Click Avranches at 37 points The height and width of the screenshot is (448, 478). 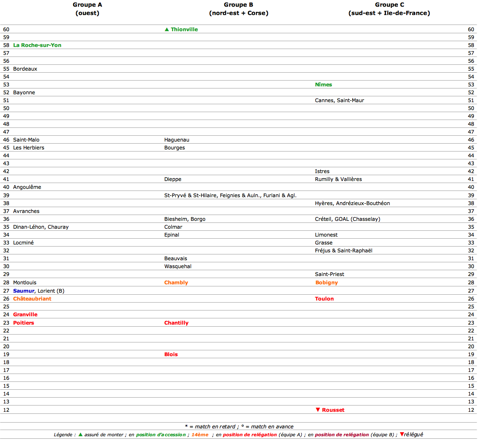pyautogui.click(x=26, y=211)
